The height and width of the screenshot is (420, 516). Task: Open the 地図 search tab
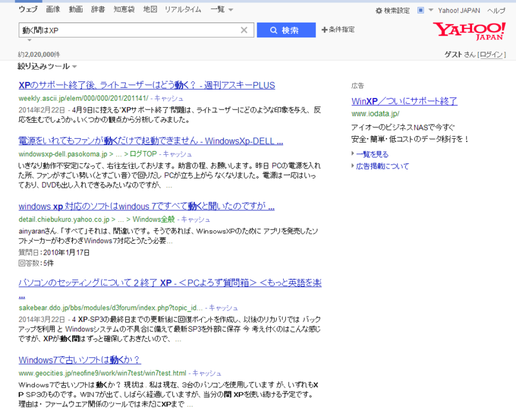point(149,9)
